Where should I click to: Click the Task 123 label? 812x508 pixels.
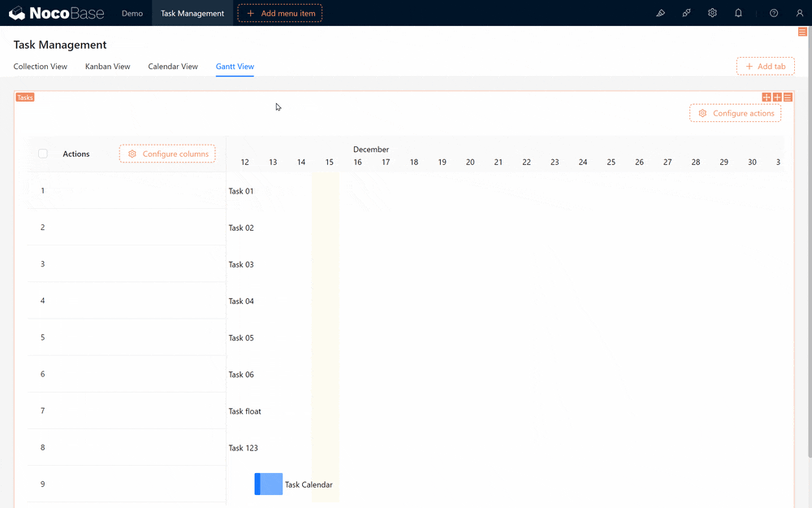click(243, 448)
